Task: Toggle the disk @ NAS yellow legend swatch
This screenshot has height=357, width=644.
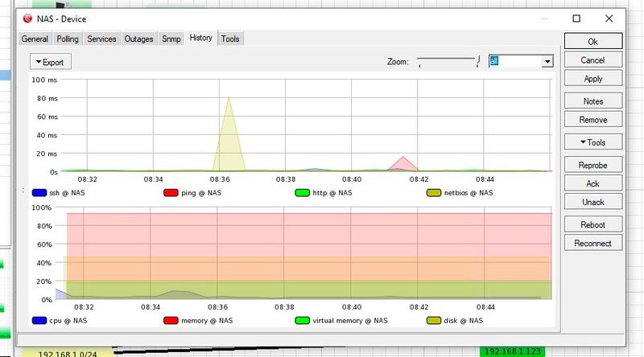Action: coord(434,321)
